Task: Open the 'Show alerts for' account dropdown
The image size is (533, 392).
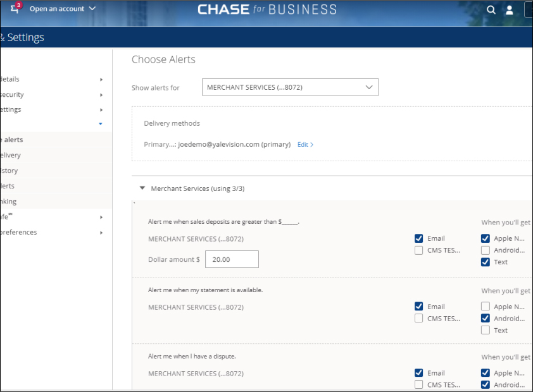Action: tap(290, 87)
